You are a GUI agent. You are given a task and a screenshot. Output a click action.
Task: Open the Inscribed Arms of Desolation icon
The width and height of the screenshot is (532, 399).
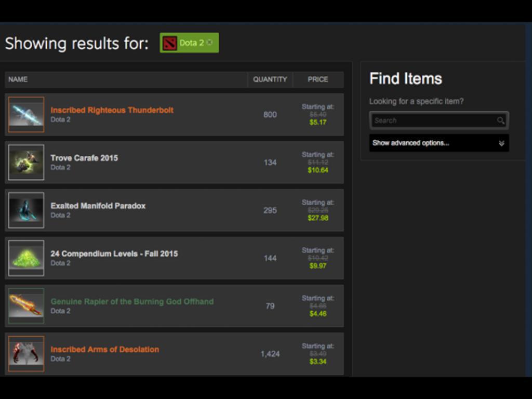(x=26, y=354)
